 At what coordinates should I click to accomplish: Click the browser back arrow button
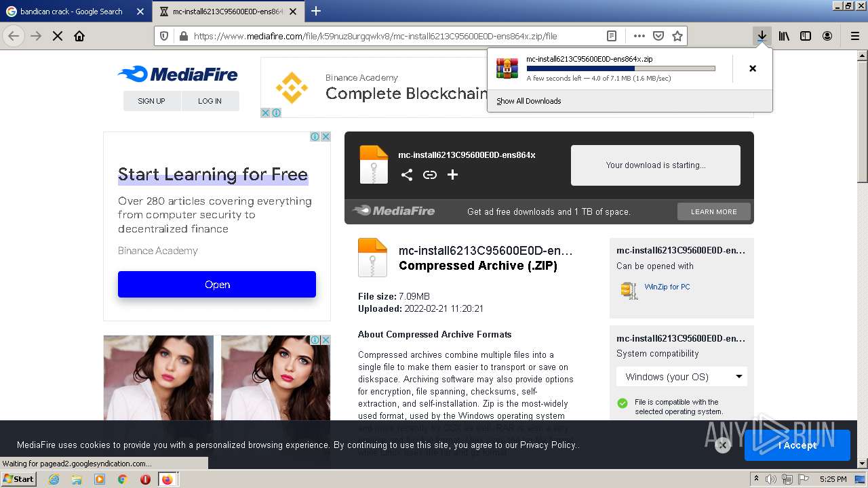click(14, 36)
